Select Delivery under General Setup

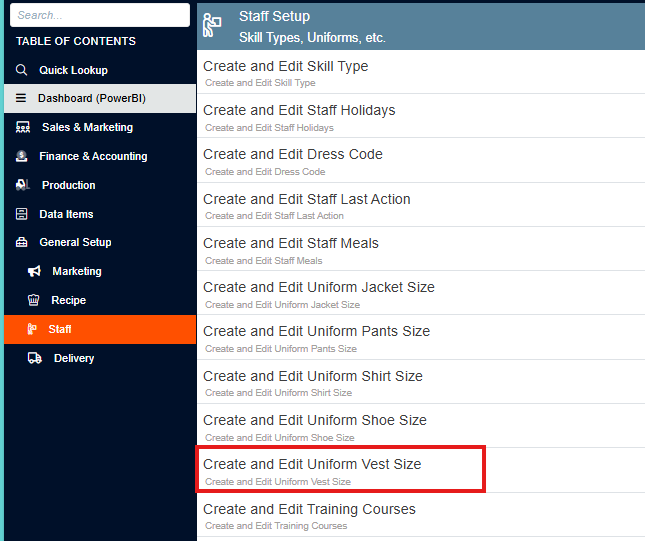click(x=100, y=358)
